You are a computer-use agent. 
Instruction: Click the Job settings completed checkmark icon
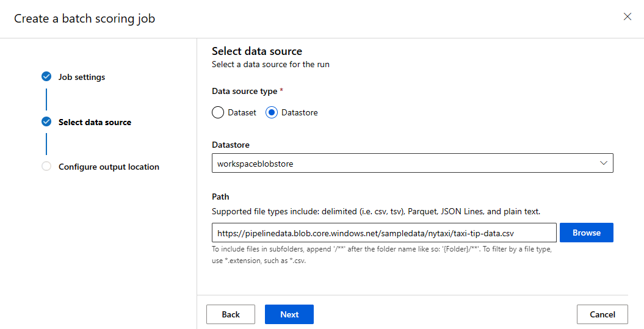46,77
